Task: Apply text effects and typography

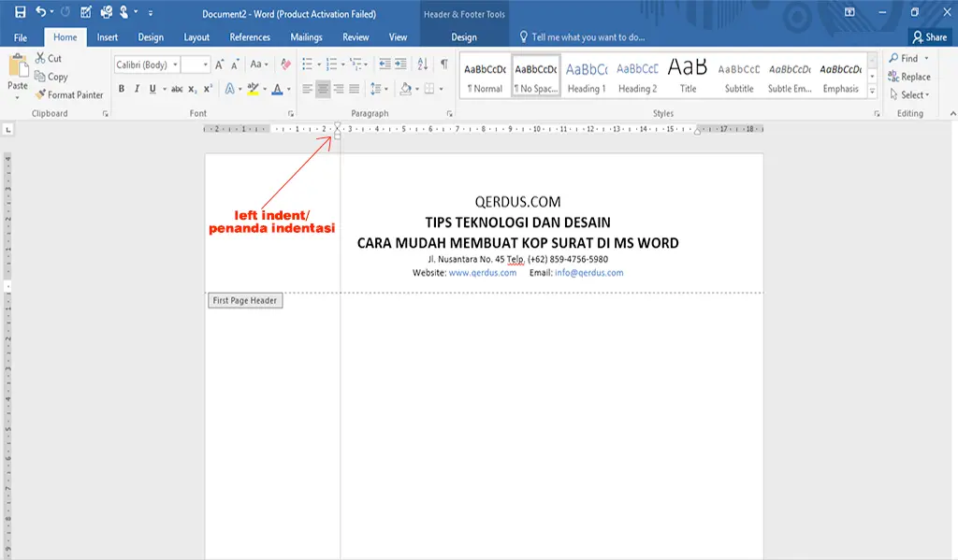Action: (230, 89)
